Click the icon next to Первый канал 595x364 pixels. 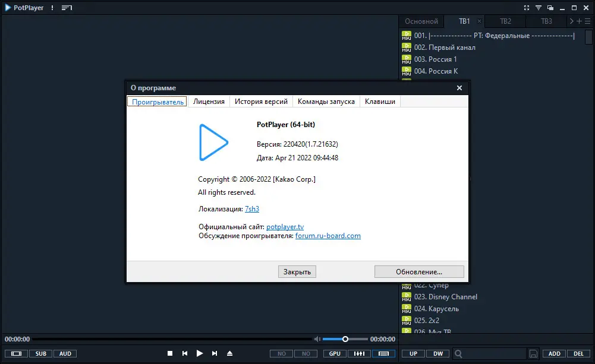[x=407, y=48]
